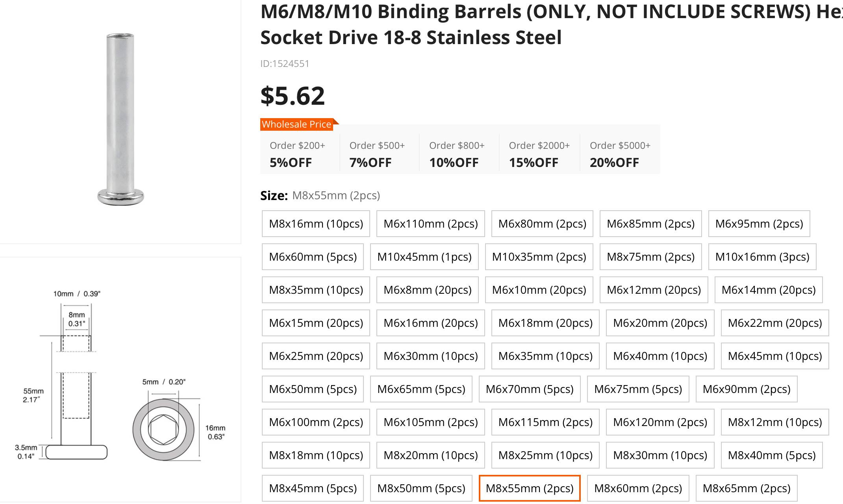Select M8x40mm (5pcs) option

pos(771,455)
